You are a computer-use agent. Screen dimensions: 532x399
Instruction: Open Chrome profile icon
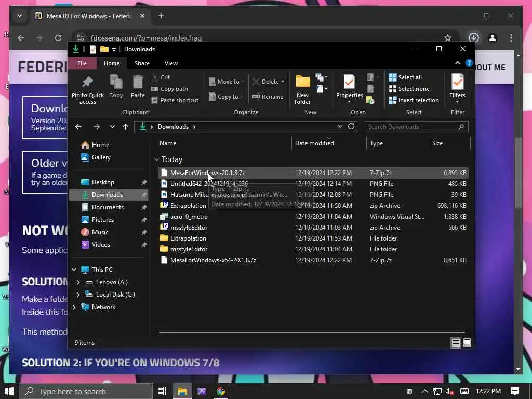[x=493, y=37]
